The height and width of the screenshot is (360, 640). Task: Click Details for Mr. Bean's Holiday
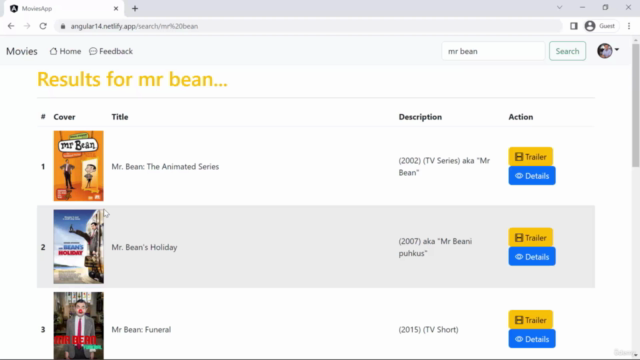pyautogui.click(x=532, y=257)
